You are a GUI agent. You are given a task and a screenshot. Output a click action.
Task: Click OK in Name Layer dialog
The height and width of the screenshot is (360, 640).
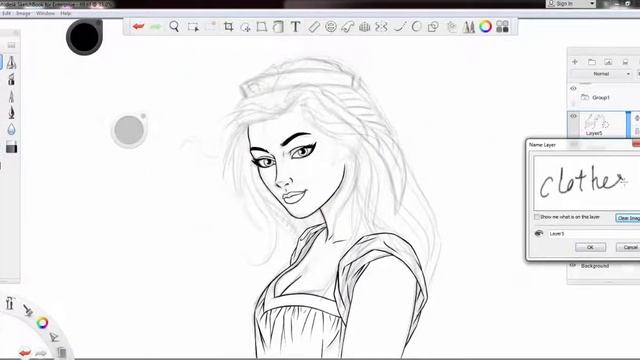coord(590,247)
